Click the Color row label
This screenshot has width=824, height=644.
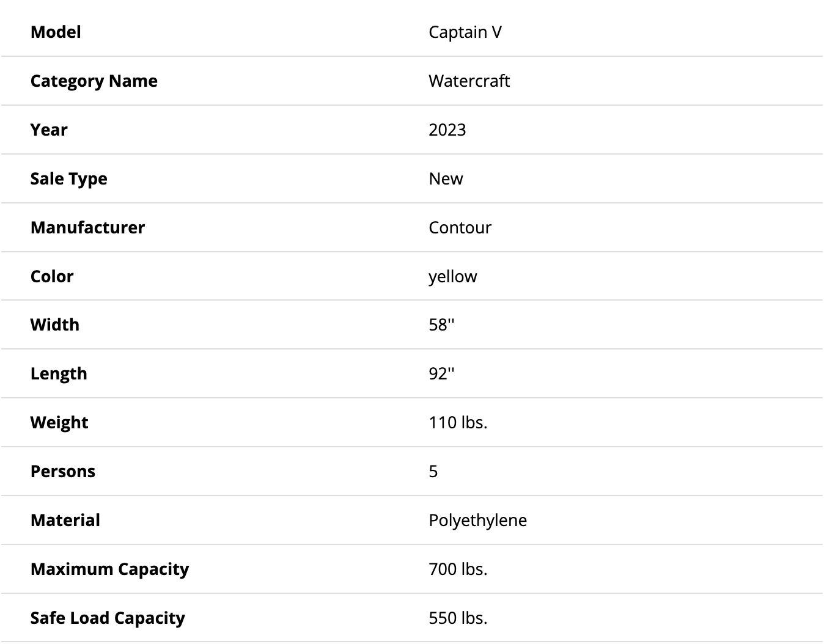52,276
